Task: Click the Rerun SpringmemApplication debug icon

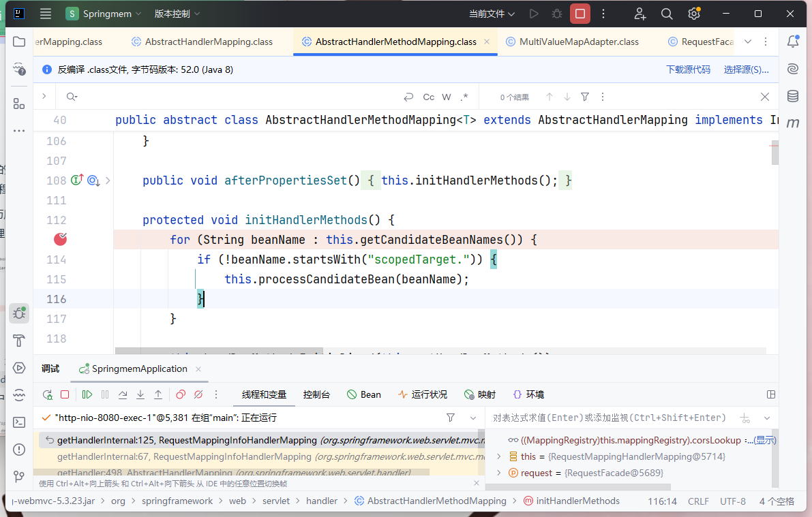Action: [47, 394]
